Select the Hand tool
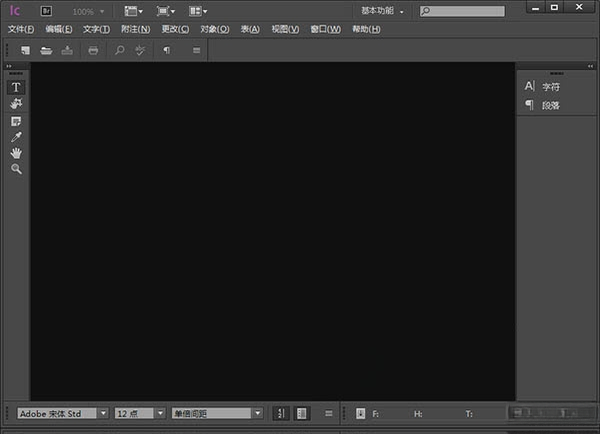The image size is (600, 434). click(x=16, y=153)
